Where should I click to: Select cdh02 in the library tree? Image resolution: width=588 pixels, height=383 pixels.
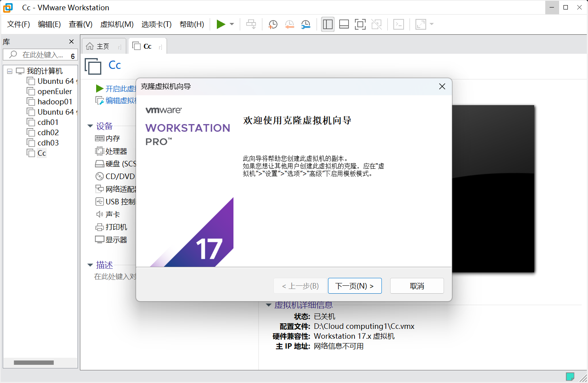(43, 132)
